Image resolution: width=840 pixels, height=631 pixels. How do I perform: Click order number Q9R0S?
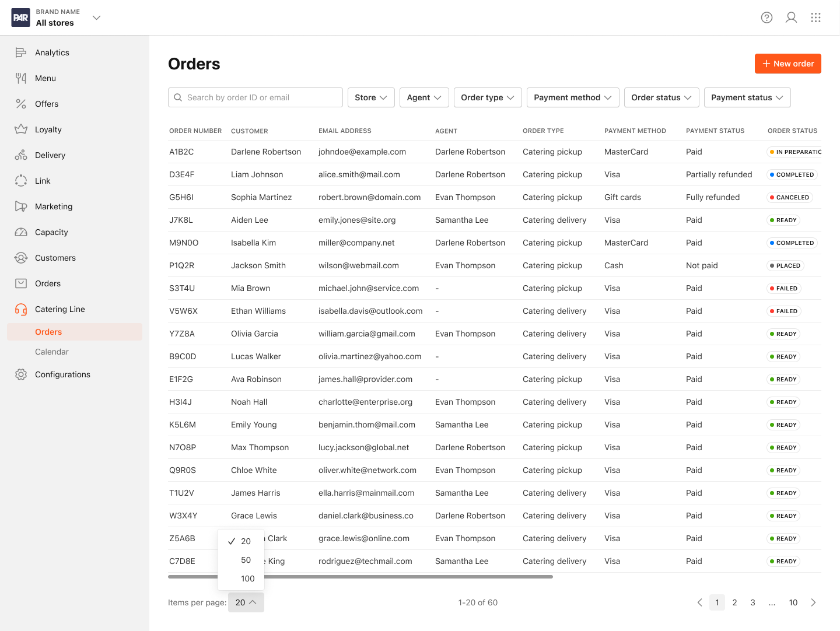183,470
